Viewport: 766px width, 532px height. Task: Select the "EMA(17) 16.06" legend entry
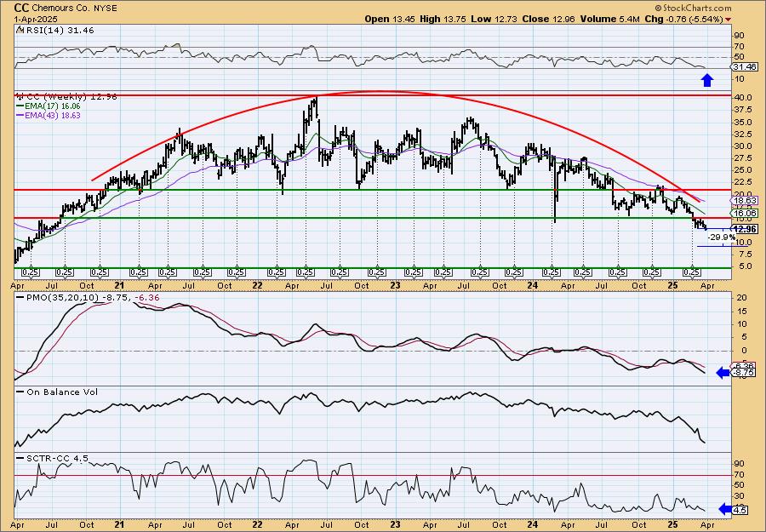pos(48,106)
